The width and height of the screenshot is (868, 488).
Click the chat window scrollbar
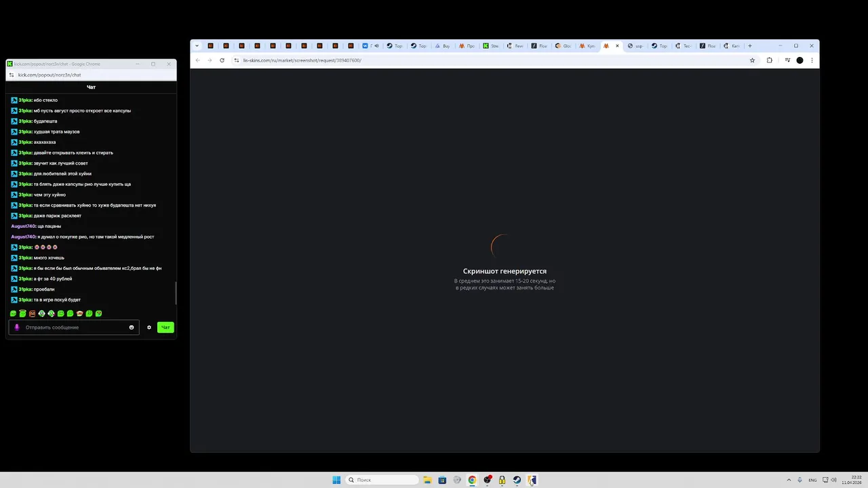pos(176,293)
